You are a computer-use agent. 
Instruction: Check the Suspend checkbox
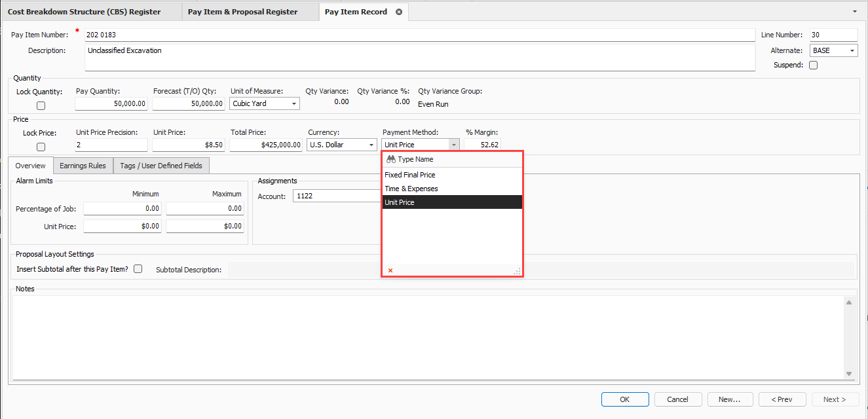814,65
